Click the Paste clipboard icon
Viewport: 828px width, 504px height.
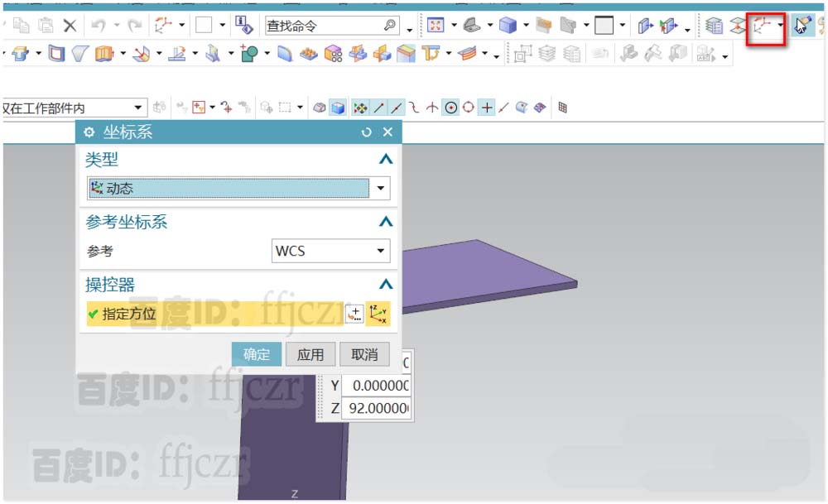46,25
